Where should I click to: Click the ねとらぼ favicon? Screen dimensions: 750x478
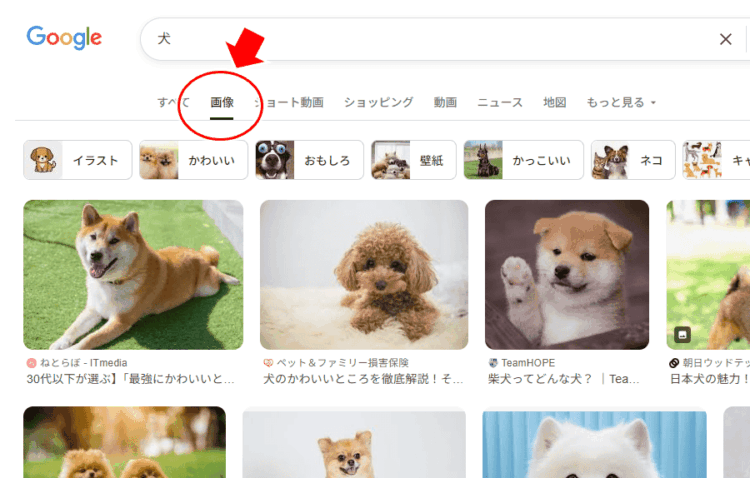32,363
